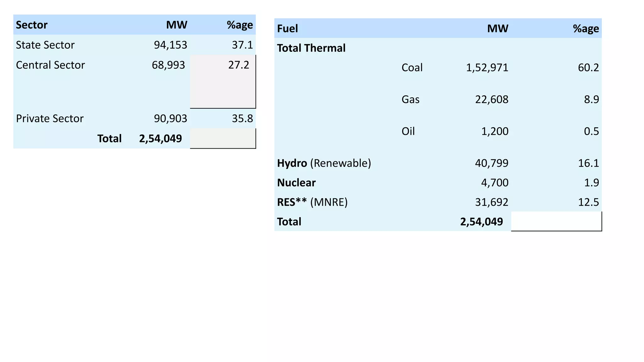Viewport: 644px width, 362px height.
Task: Click State Sector MW value 94,153
Action: click(170, 45)
